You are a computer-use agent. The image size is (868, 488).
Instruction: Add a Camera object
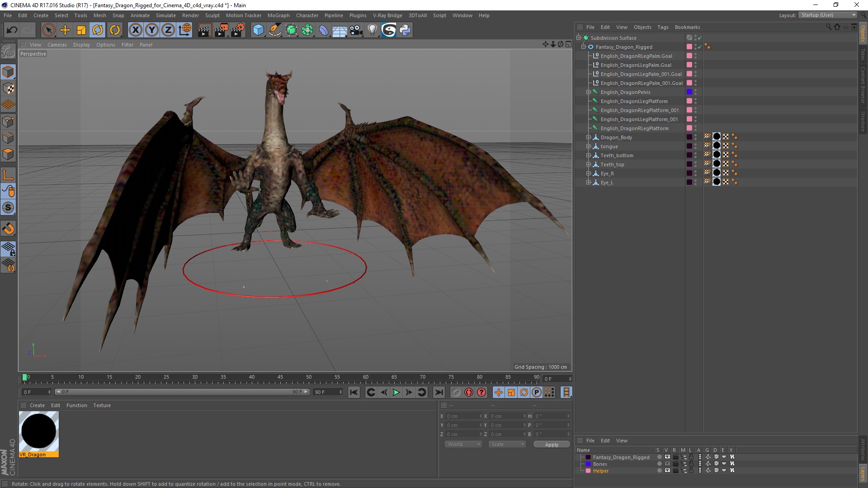click(x=356, y=30)
